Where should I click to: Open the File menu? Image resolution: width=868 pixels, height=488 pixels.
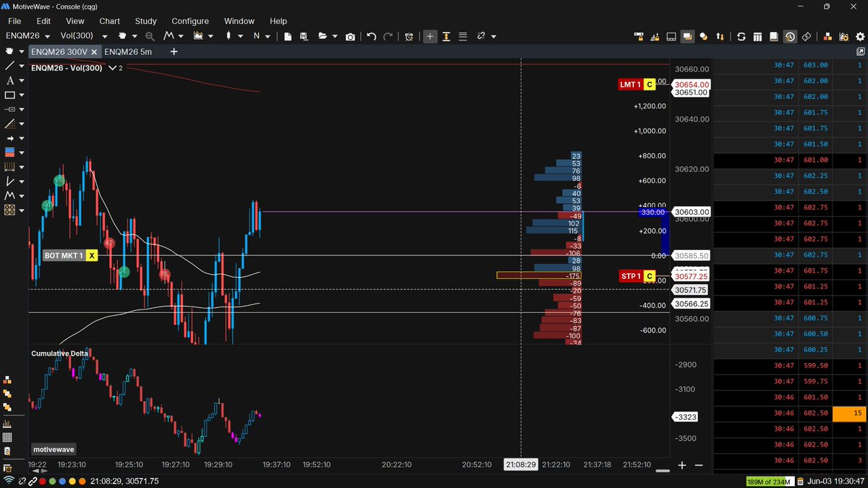click(14, 21)
